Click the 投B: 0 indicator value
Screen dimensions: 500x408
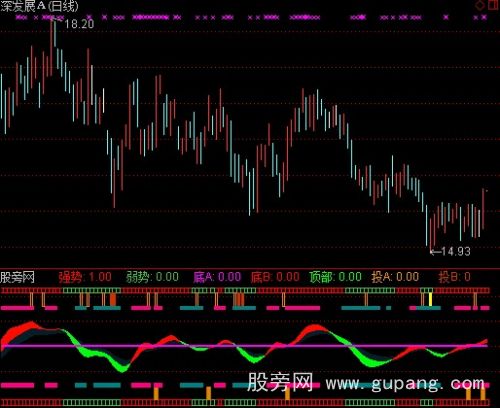click(455, 277)
